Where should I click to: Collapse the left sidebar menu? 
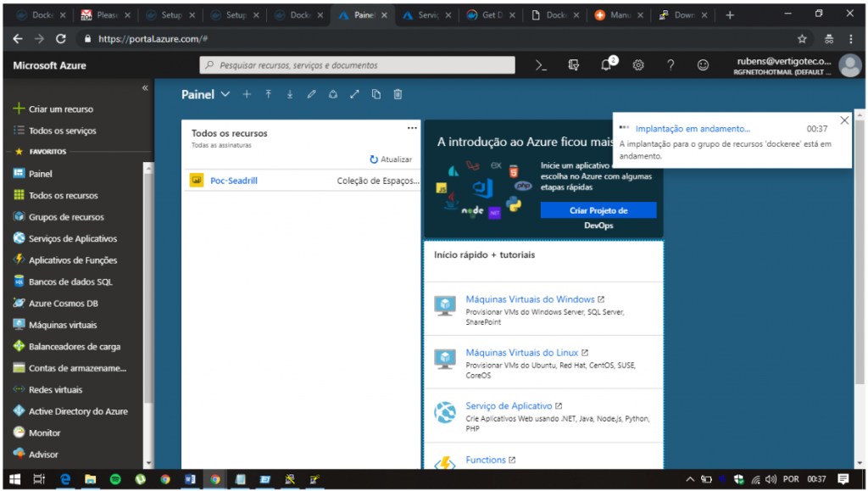[145, 88]
